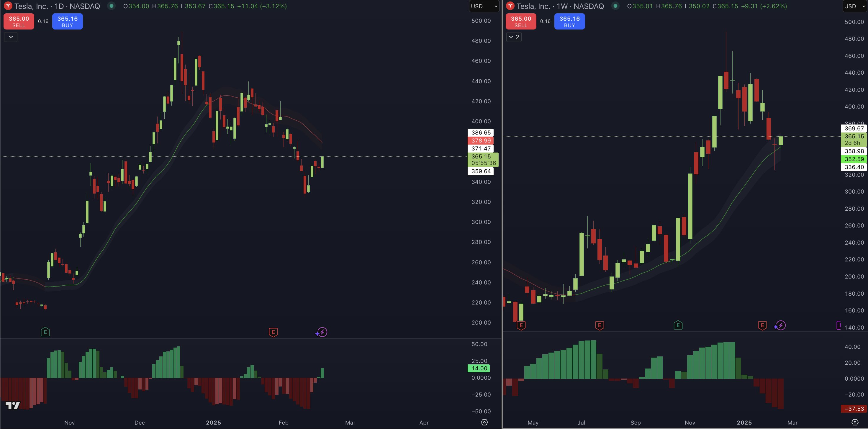Click the 0.16 spread value on the daily chart

[43, 21]
